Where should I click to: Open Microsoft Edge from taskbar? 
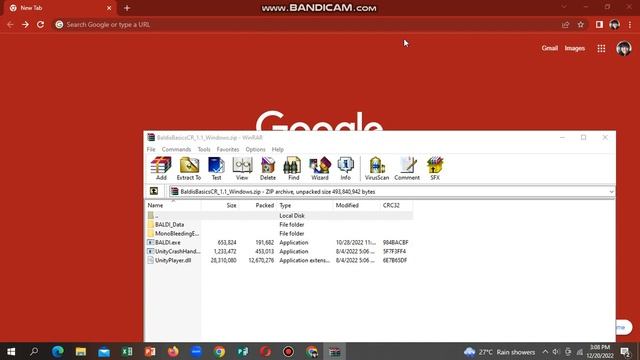click(x=58, y=351)
